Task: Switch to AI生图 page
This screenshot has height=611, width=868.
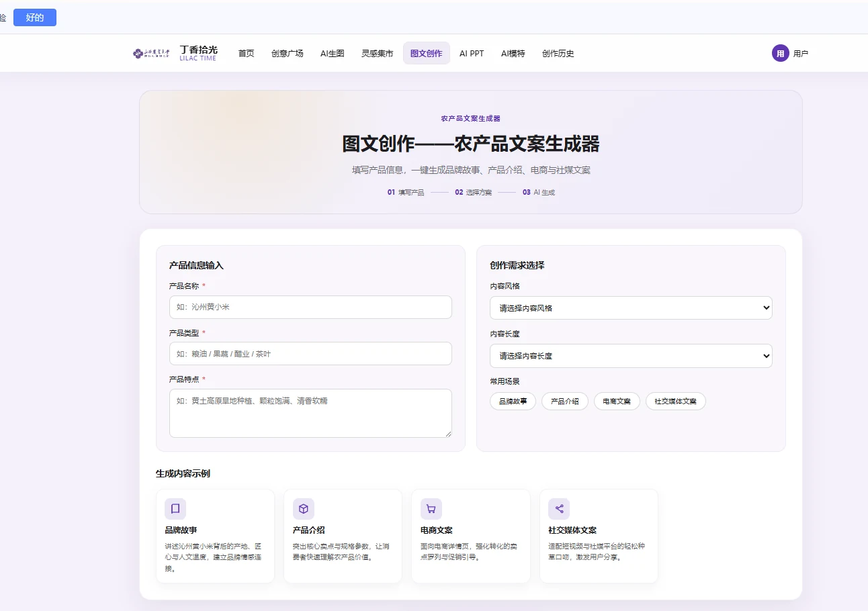Action: click(333, 54)
